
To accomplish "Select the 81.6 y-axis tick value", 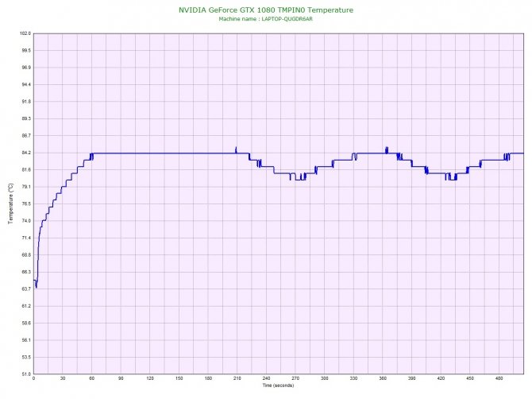I will 26,170.
